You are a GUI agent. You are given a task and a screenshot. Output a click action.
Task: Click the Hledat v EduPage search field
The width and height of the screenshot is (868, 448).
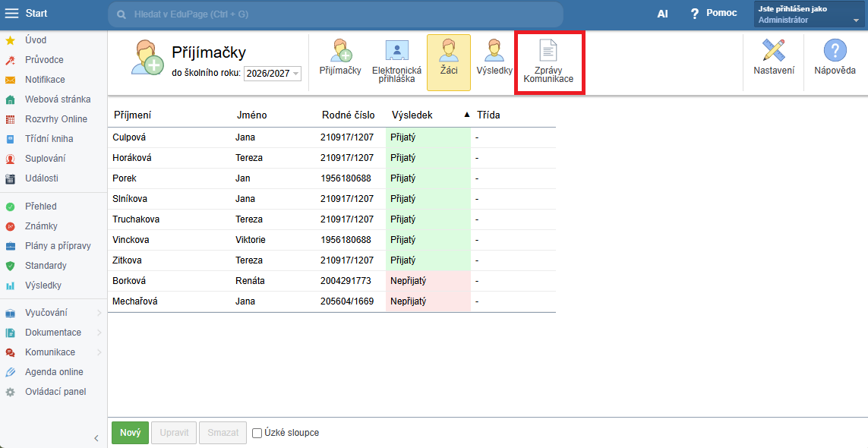[334, 14]
